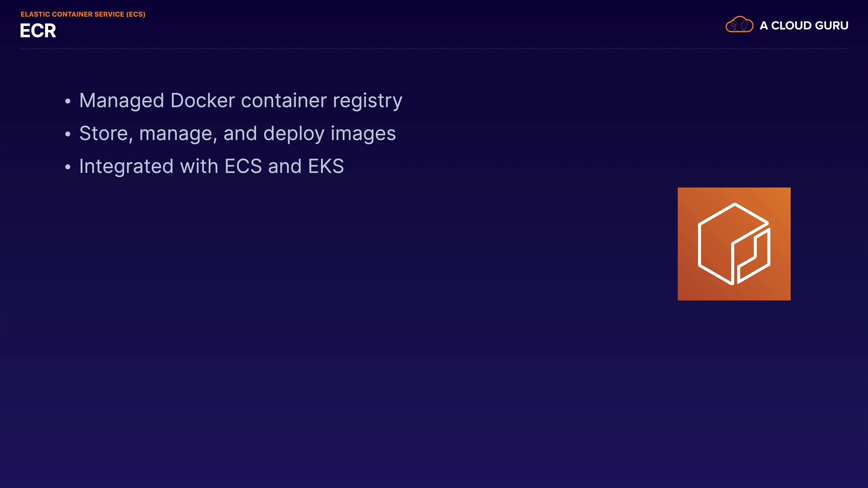
Task: Click the word ECS in third bullet
Action: (243, 167)
